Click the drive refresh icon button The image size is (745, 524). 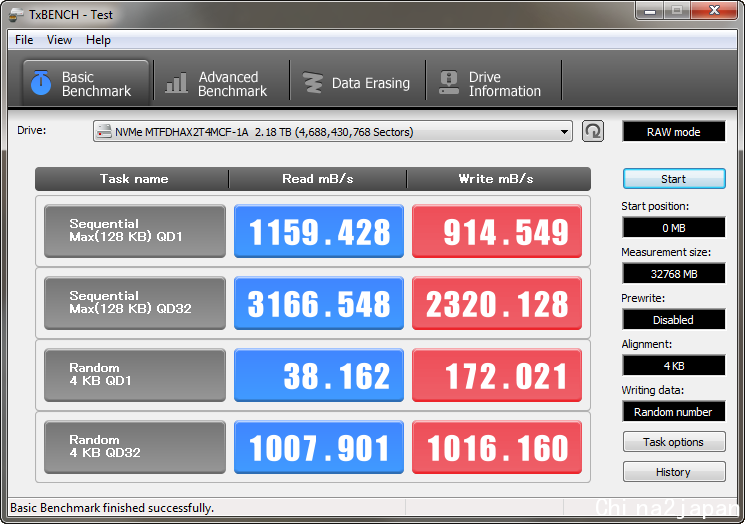592,131
